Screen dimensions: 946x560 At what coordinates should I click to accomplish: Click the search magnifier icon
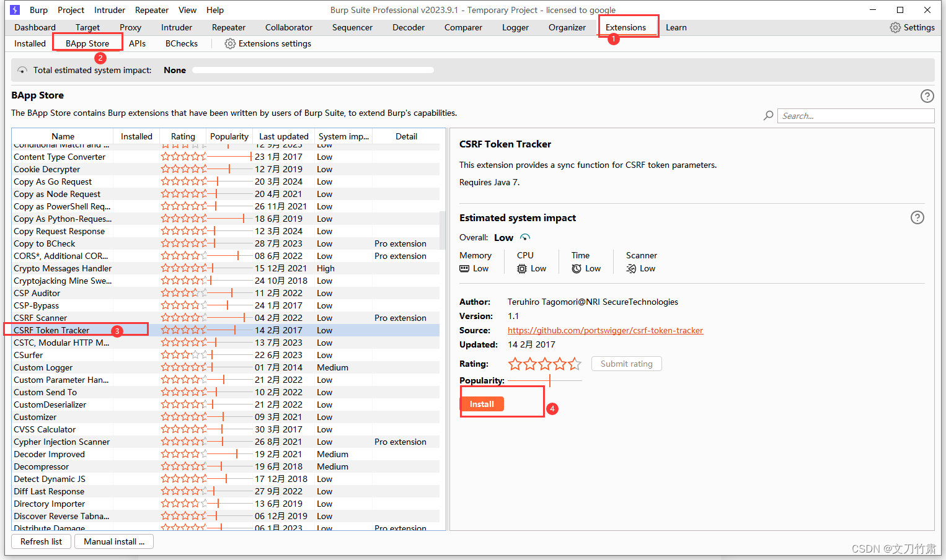pyautogui.click(x=768, y=116)
